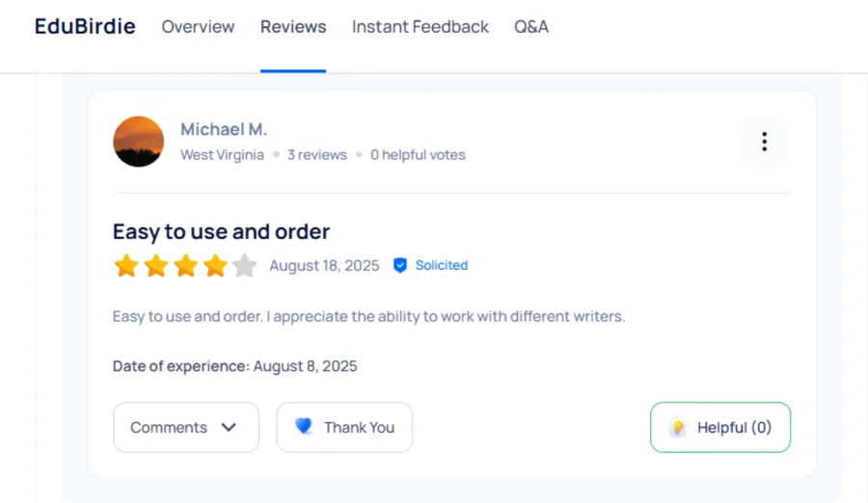Click the fifth grey rating star
This screenshot has height=503, width=868.
(x=245, y=265)
